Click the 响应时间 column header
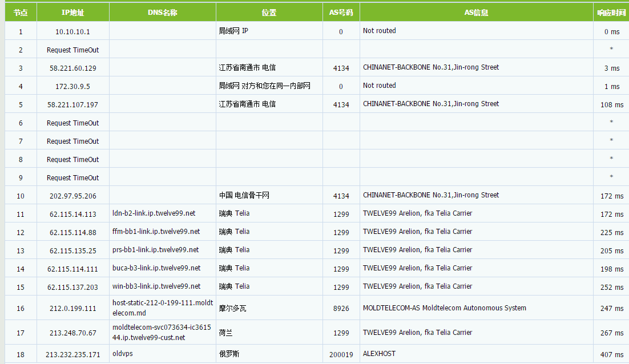The width and height of the screenshot is (629, 364). 611,13
